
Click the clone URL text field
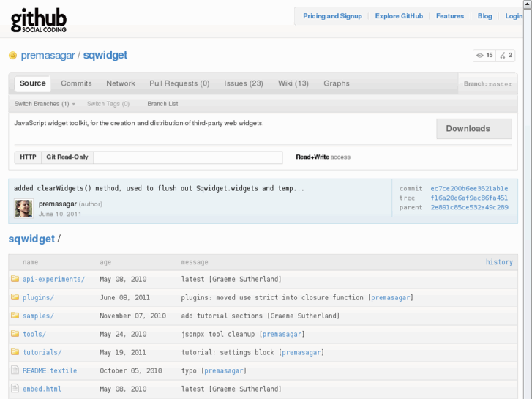point(187,157)
